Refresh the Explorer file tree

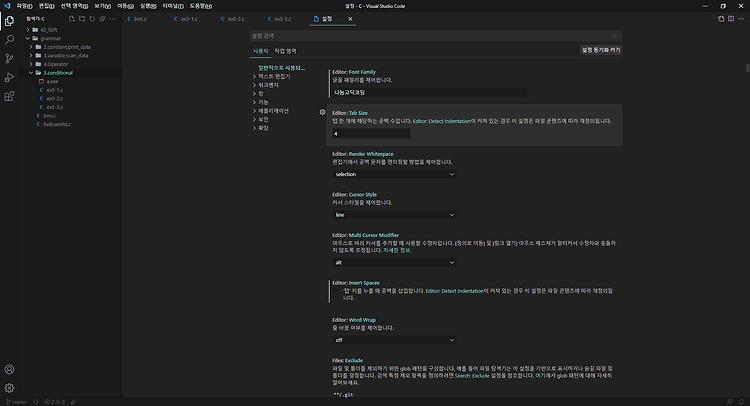coord(92,19)
